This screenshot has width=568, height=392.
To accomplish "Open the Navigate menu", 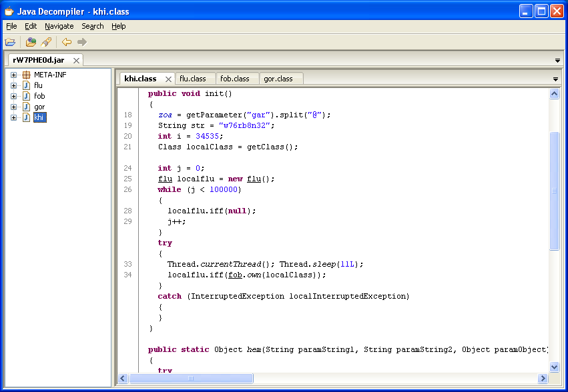I will point(59,26).
